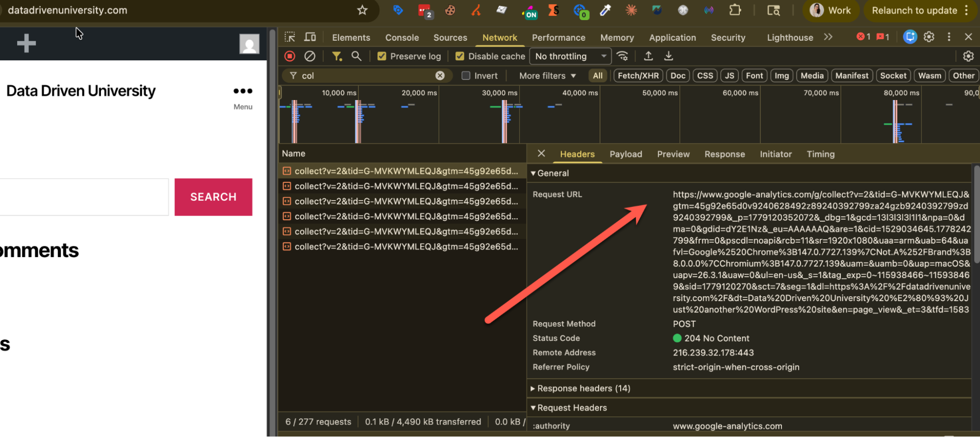Open DevTools more options menu
This screenshot has width=980, height=437.
pos(949,37)
